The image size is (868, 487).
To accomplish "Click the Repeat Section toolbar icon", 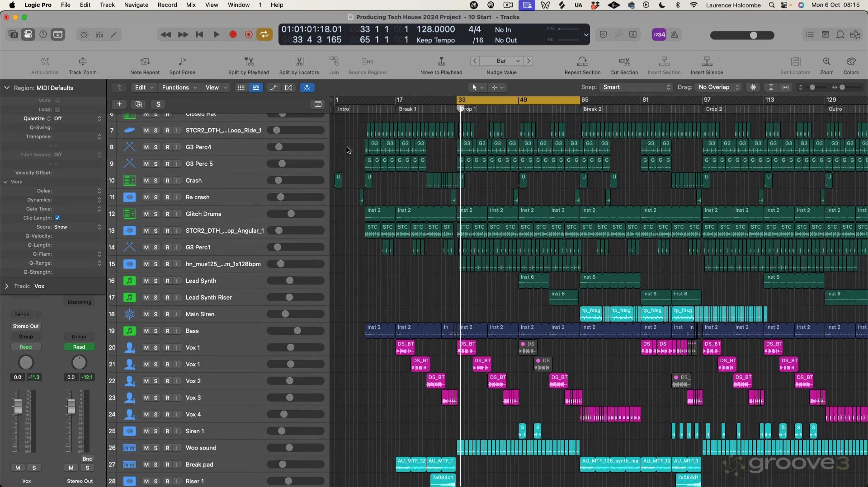I will (582, 61).
